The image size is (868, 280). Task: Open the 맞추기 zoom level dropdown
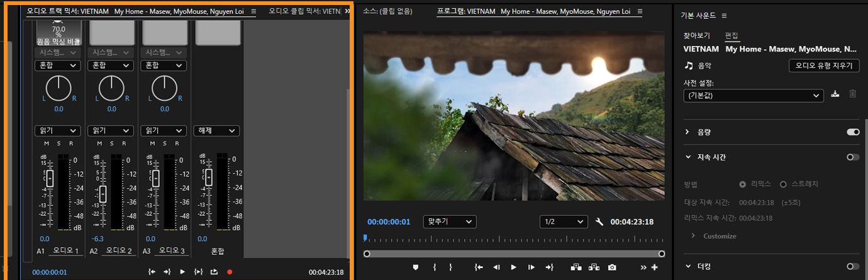(x=450, y=221)
